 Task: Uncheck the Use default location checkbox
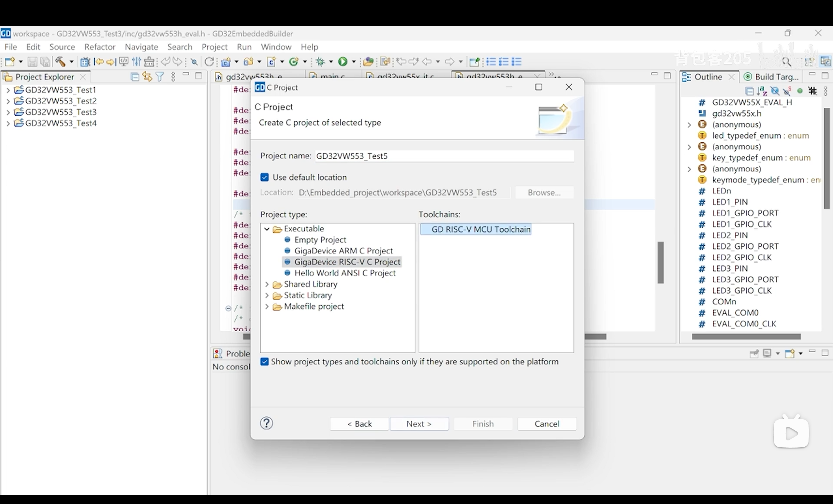264,178
